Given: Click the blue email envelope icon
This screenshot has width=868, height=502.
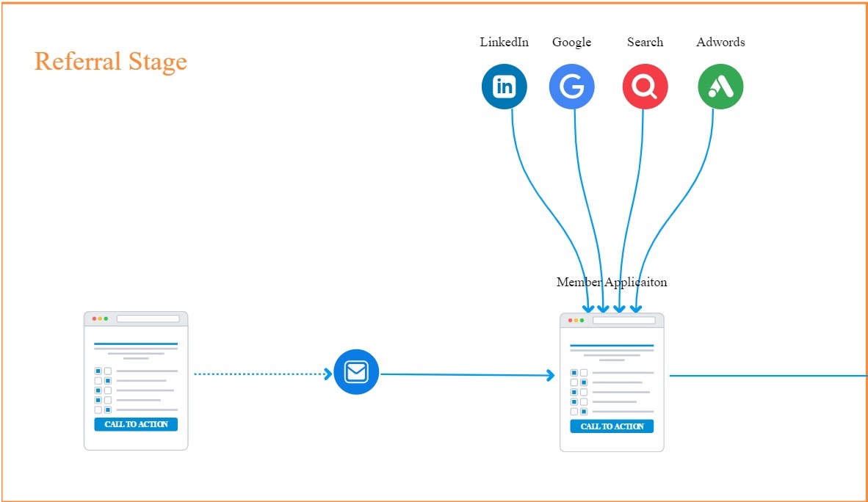Looking at the screenshot, I should tap(356, 372).
